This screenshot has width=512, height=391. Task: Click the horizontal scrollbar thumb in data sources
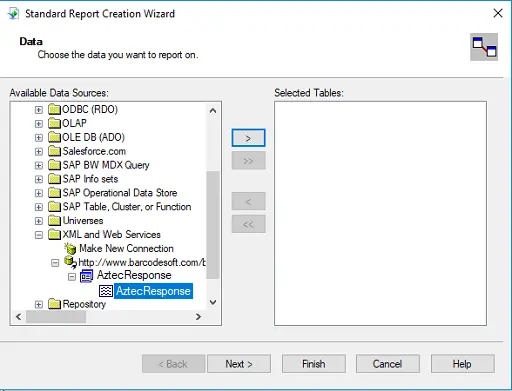pos(56,316)
